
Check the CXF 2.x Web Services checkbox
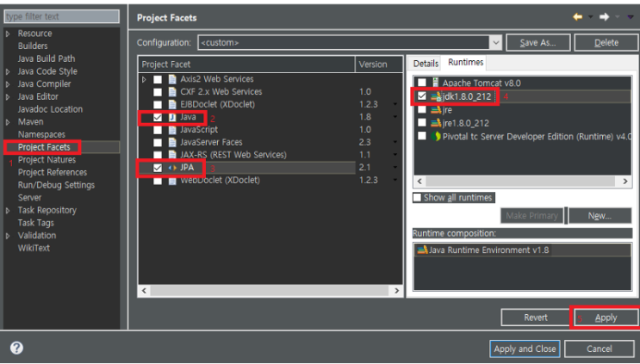(x=158, y=92)
